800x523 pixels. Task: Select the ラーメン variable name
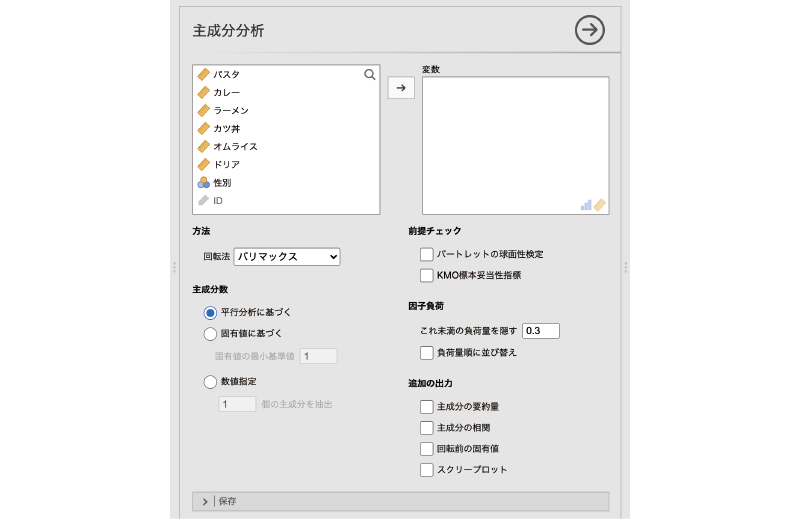(x=231, y=110)
